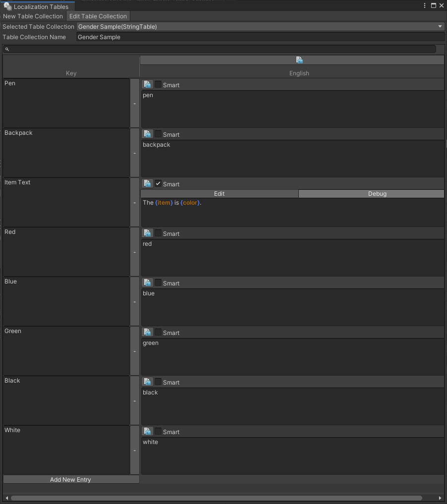Open metadata for the Backpack English entry

click(147, 134)
